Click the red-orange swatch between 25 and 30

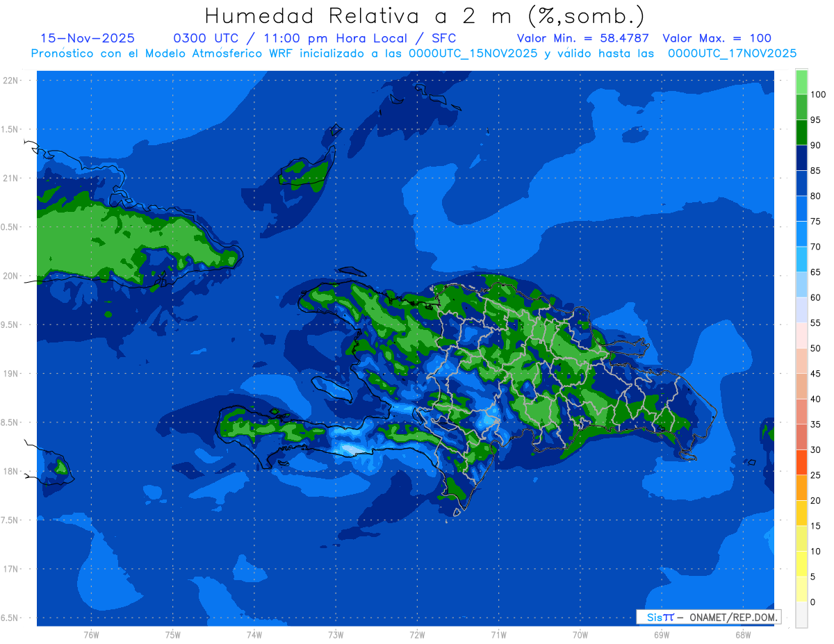pos(801,463)
